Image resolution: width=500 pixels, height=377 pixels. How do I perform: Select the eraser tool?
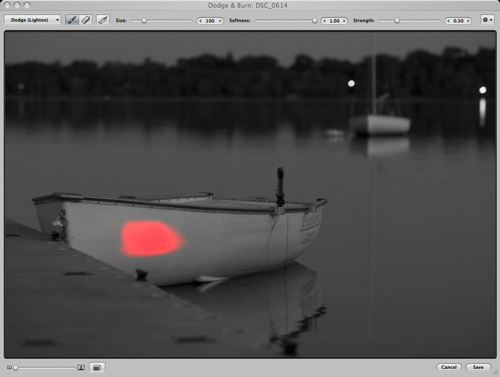coord(86,20)
